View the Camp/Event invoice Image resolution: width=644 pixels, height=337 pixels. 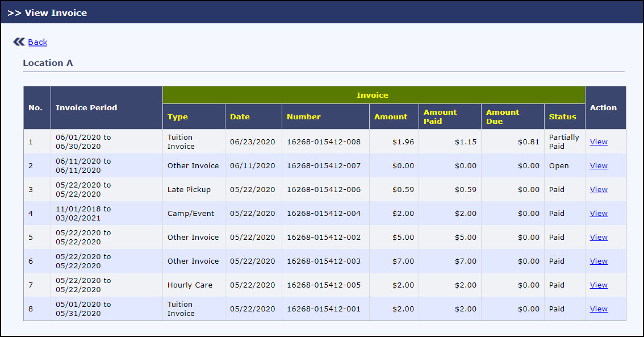click(x=598, y=213)
